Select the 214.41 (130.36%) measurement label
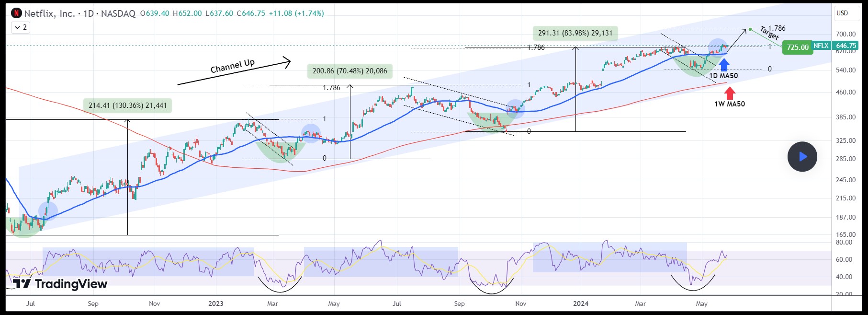Screen dimensions: 868x315 click(x=128, y=105)
